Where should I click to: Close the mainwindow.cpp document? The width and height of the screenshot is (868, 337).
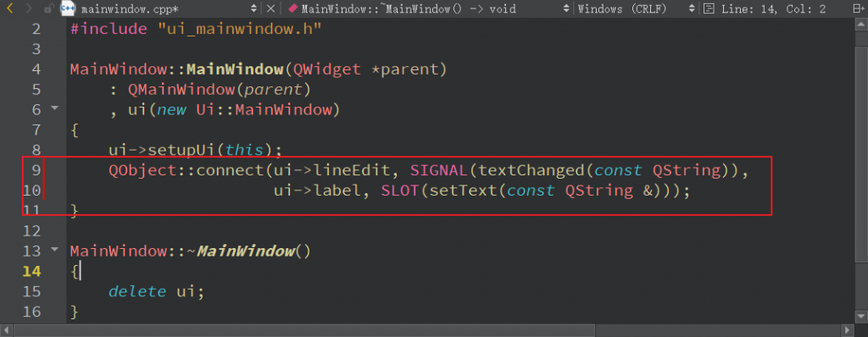pos(270,8)
